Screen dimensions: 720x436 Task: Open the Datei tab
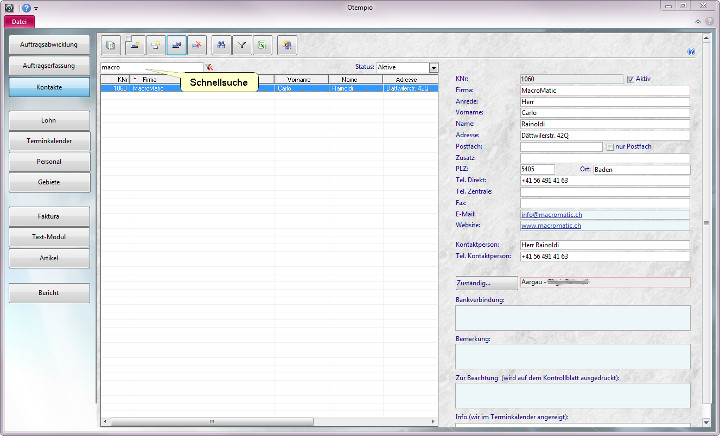point(19,20)
